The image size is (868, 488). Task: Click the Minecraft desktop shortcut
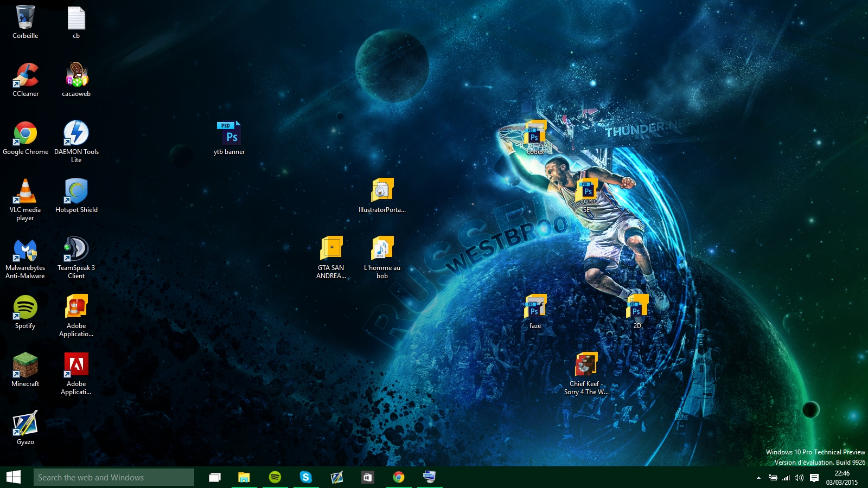(x=25, y=370)
